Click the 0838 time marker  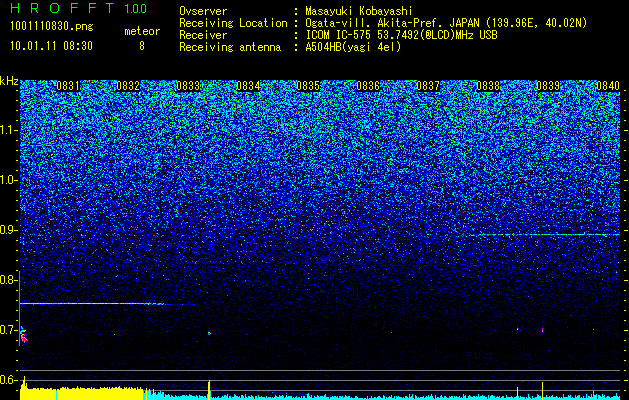click(488, 86)
